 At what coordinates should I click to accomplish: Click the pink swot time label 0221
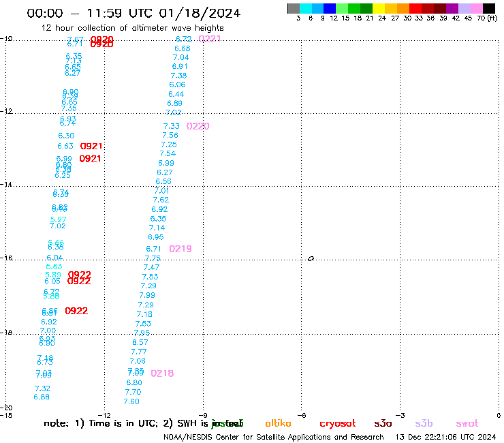point(210,39)
